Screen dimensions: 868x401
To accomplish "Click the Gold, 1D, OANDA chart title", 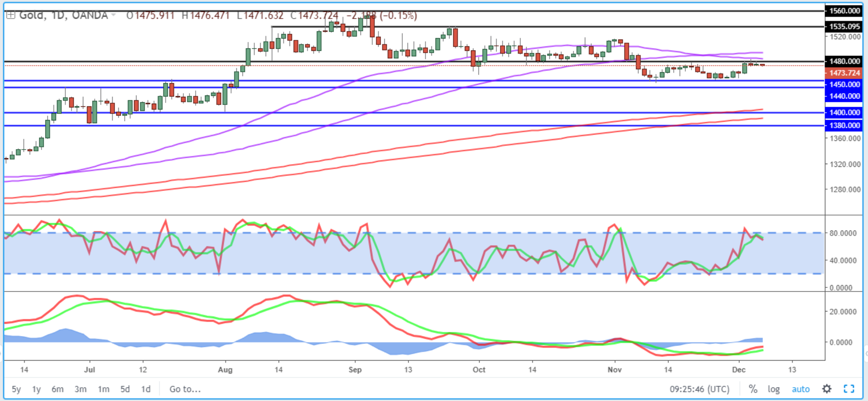I will tap(64, 15).
